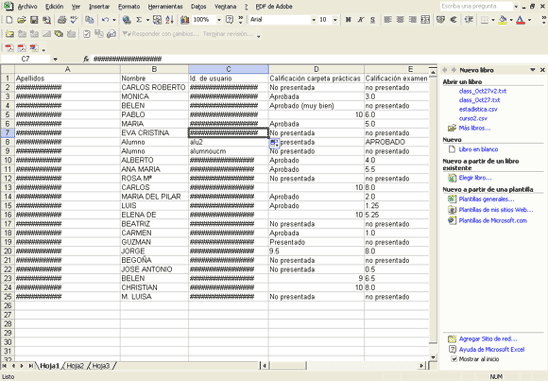
Task: Open the Insertar menu
Action: [x=99, y=7]
